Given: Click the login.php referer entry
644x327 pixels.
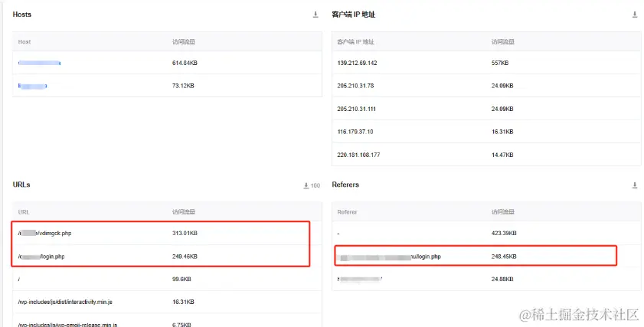Looking at the screenshot, I should (x=389, y=257).
